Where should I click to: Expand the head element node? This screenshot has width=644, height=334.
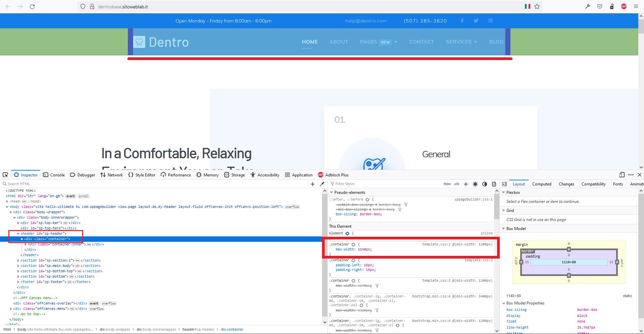(x=7, y=202)
